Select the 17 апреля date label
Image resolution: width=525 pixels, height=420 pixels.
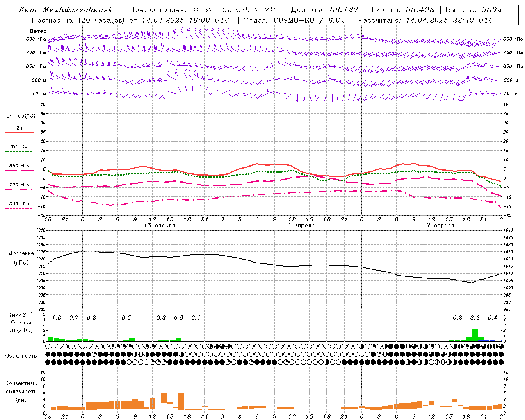(438, 226)
